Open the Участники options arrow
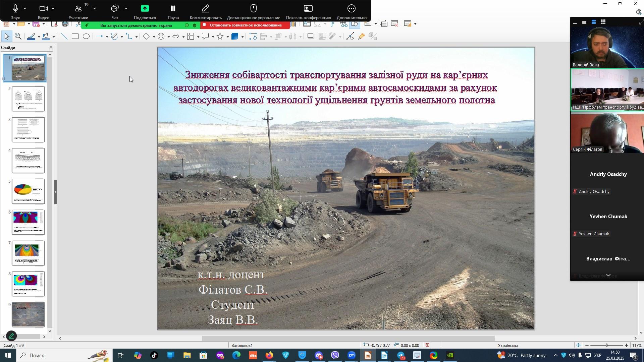This screenshot has width=644, height=362. (x=95, y=8)
